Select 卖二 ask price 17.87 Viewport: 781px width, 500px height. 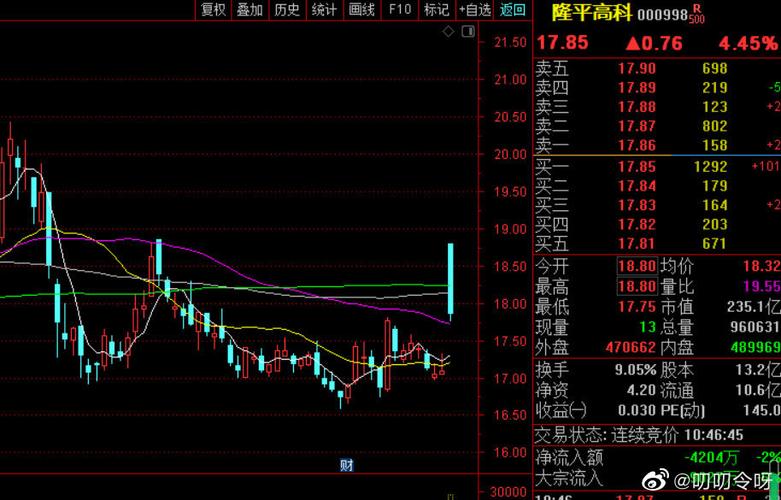tap(637, 126)
